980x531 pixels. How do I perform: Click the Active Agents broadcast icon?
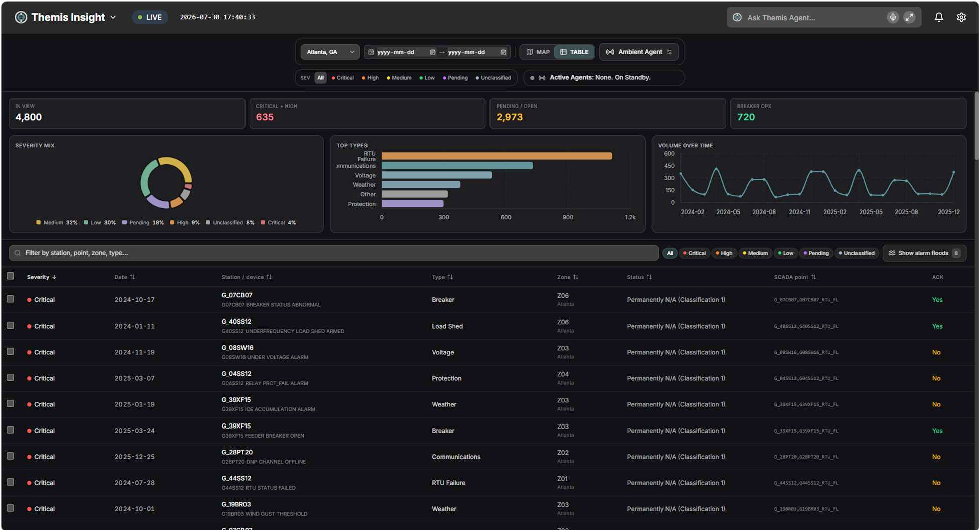pyautogui.click(x=542, y=78)
